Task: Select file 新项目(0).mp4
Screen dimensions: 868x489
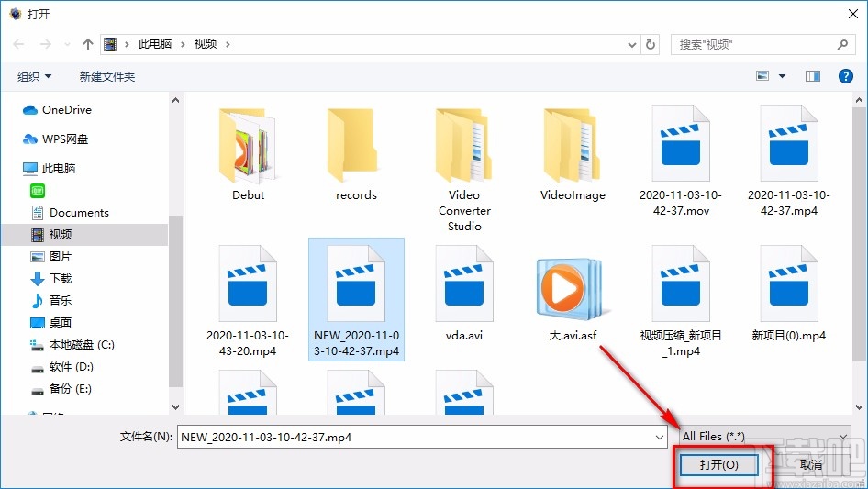Action: tap(789, 295)
